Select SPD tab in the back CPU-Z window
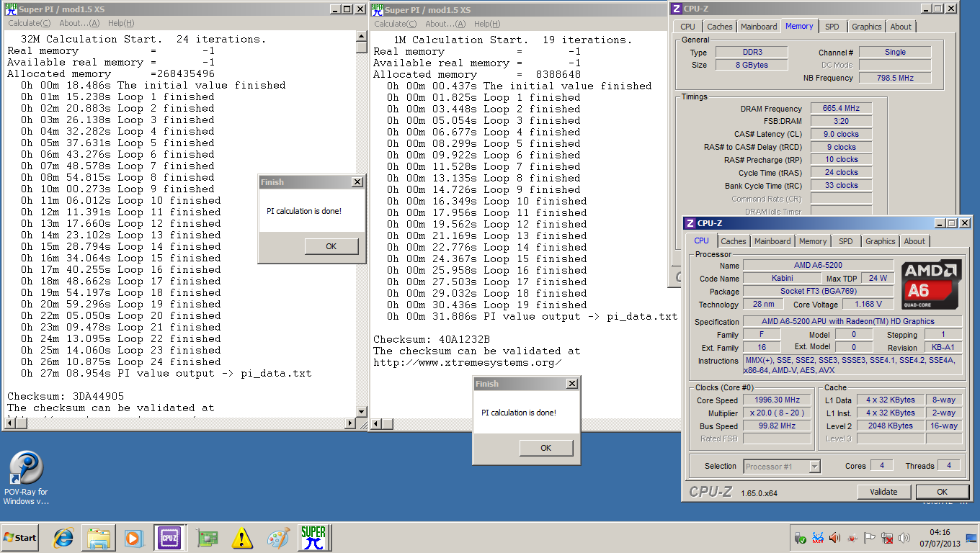980x553 pixels. point(832,27)
